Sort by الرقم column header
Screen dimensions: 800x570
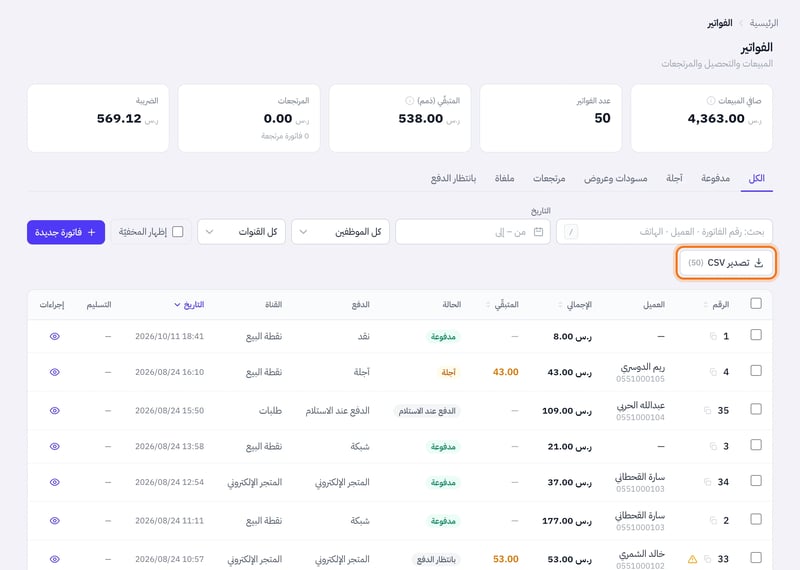tap(716, 305)
